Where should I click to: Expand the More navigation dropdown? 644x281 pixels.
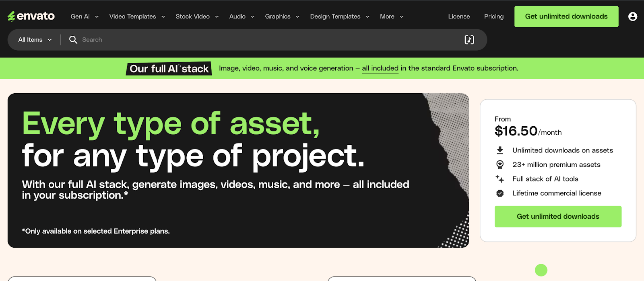pyautogui.click(x=392, y=16)
